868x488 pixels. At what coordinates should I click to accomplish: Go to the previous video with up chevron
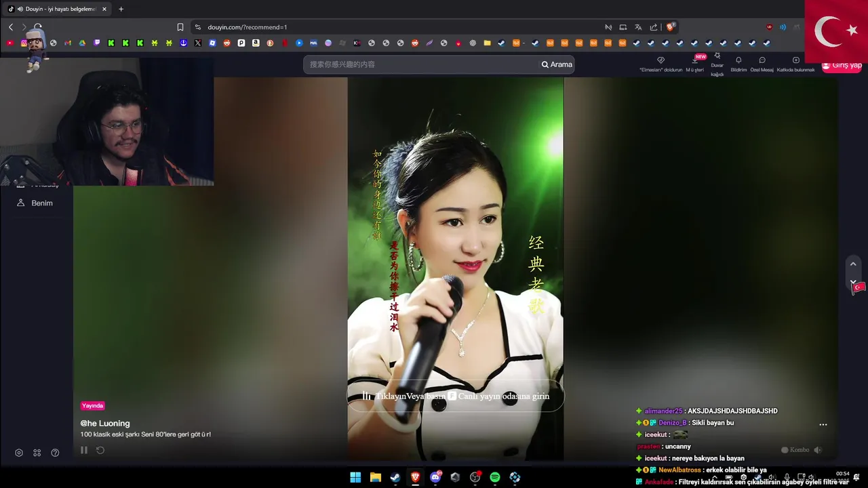(x=853, y=264)
